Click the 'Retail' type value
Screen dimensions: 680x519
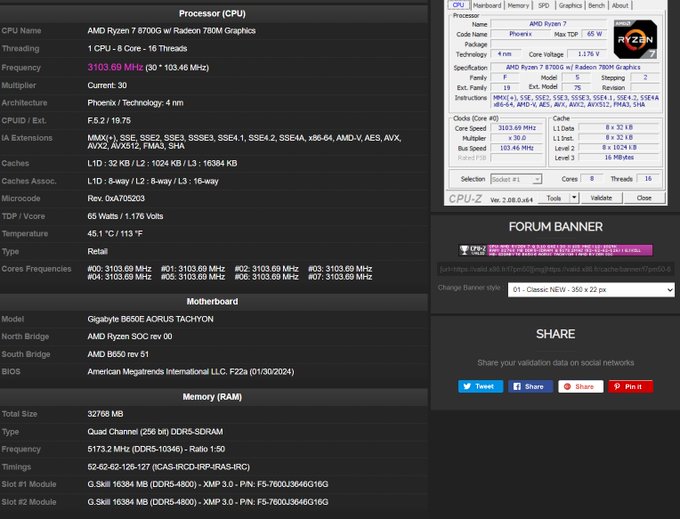(98, 251)
